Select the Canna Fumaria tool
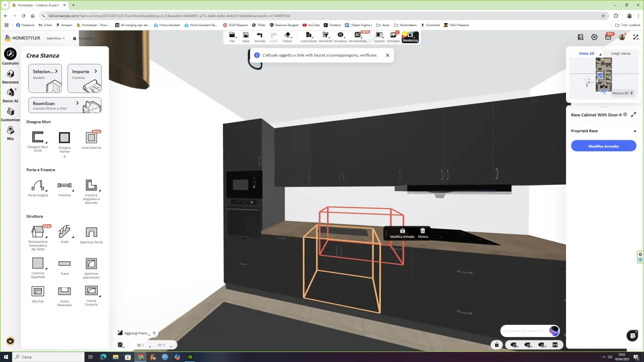Image resolution: width=644 pixels, height=362 pixels. pyautogui.click(x=91, y=296)
